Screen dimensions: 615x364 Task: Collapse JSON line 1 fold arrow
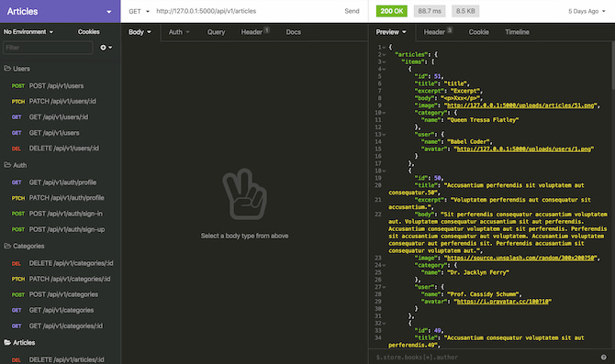tap(385, 48)
